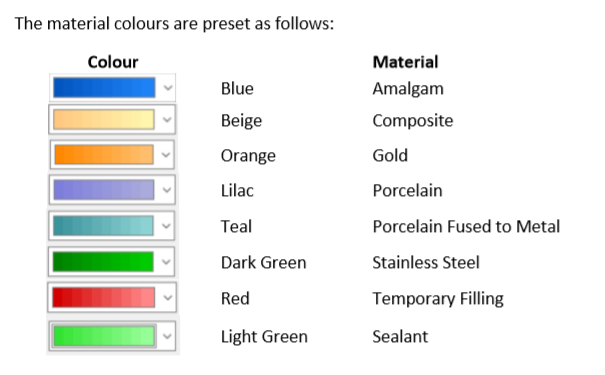Pick the dark green Stainless Steel swatch
This screenshot has width=605, height=375.
[x=103, y=262]
